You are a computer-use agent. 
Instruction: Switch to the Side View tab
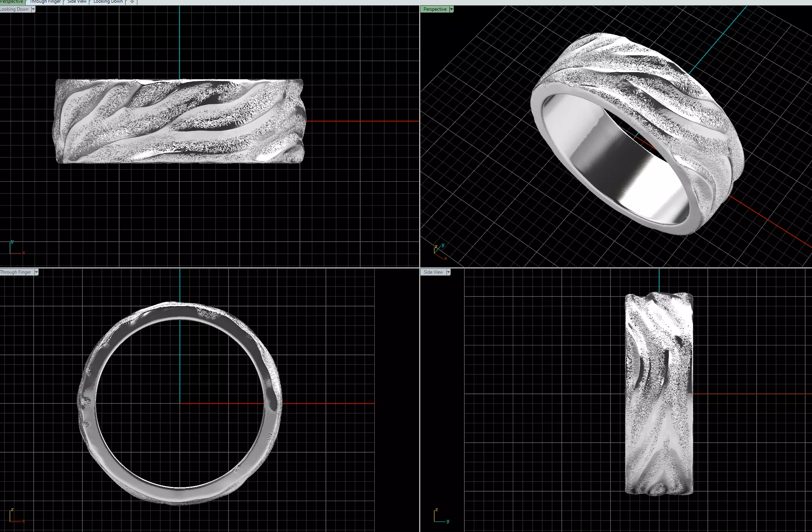click(x=77, y=2)
